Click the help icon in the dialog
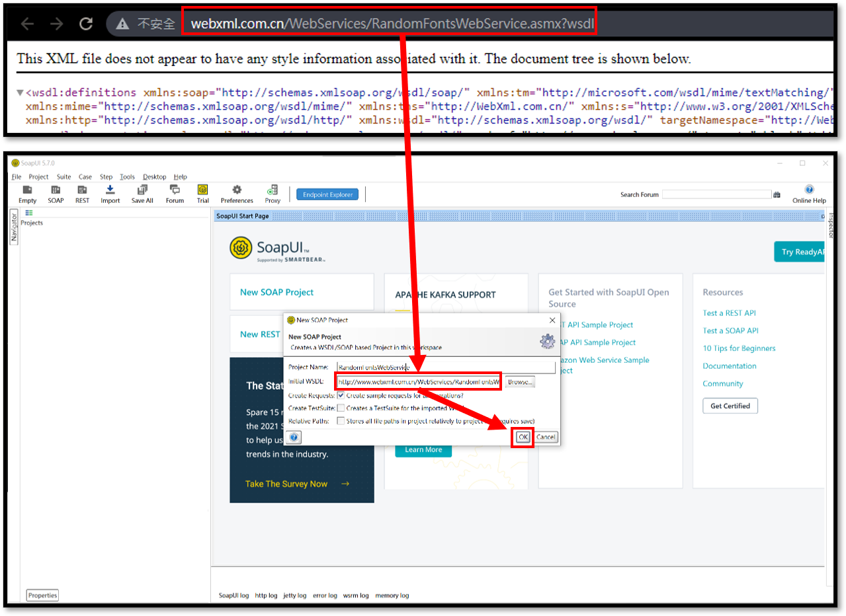Image resolution: width=846 pixels, height=616 pixels. pyautogui.click(x=294, y=437)
